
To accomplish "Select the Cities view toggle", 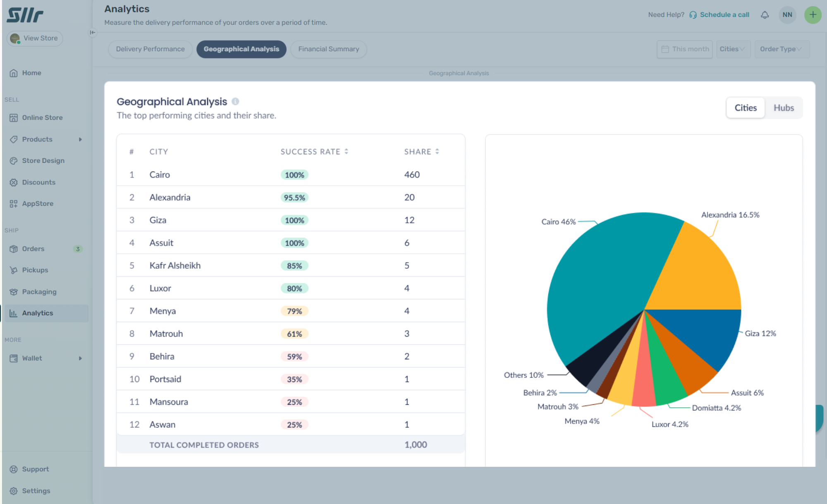I will point(745,108).
